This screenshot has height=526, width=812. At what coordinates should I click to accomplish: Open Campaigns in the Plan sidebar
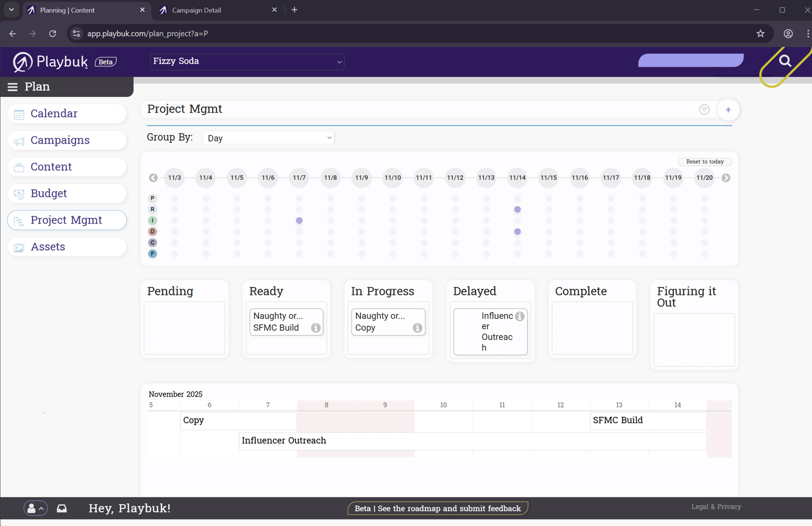click(x=67, y=140)
